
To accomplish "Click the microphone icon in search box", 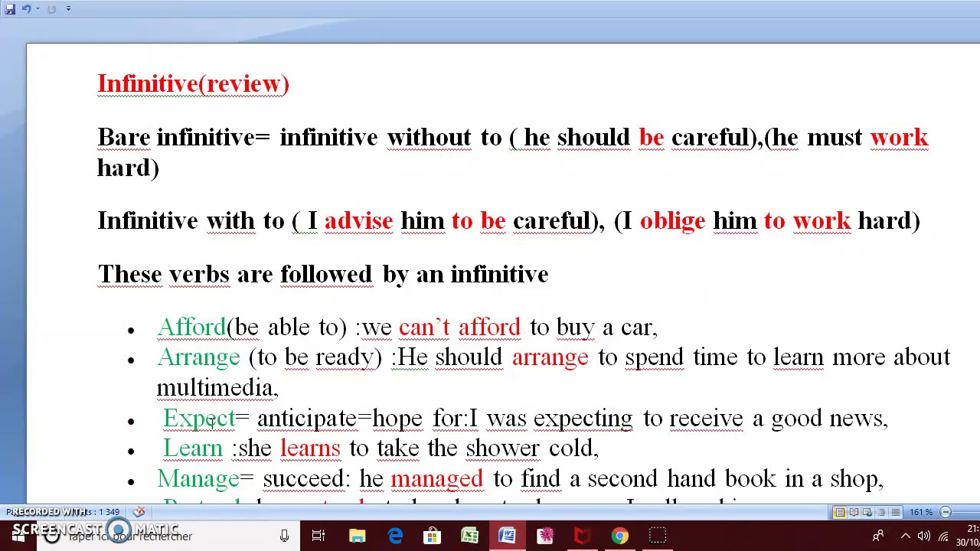I will [x=284, y=536].
